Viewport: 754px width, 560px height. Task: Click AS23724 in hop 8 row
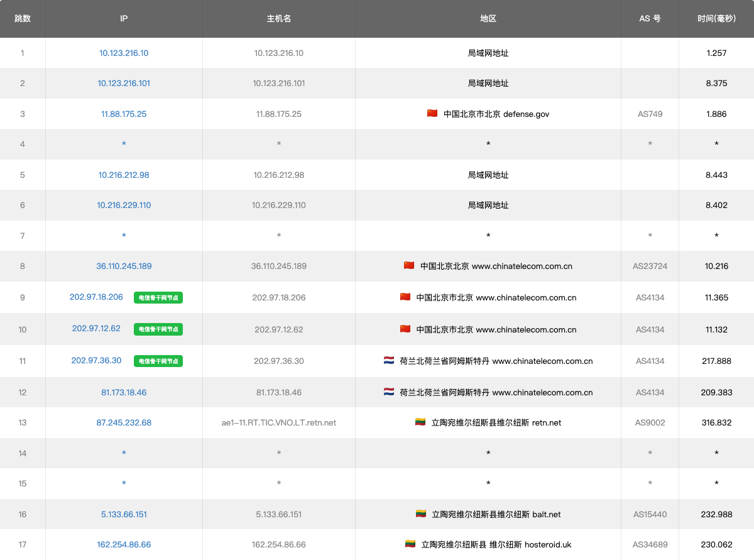650,266
